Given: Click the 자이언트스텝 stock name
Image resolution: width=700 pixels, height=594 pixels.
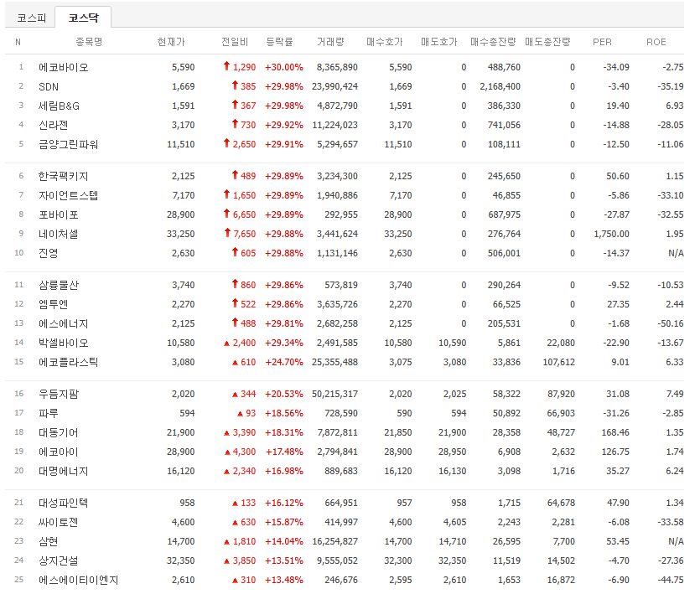Looking at the screenshot, I should [68, 195].
